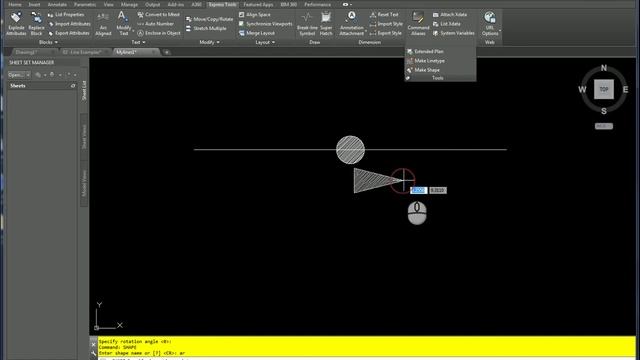Image resolution: width=640 pixels, height=360 pixels.
Task: Click Export Style in Dimension panel
Action: (x=386, y=33)
